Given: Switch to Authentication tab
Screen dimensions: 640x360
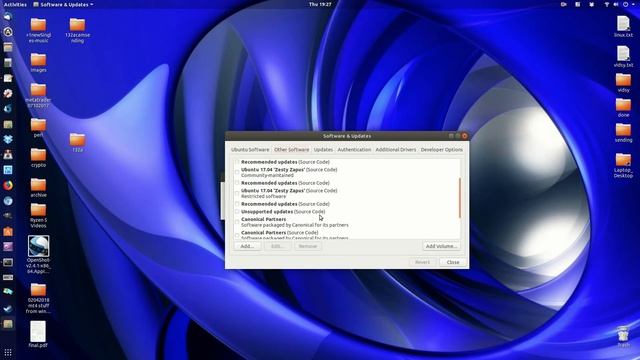Looking at the screenshot, I should [x=354, y=150].
